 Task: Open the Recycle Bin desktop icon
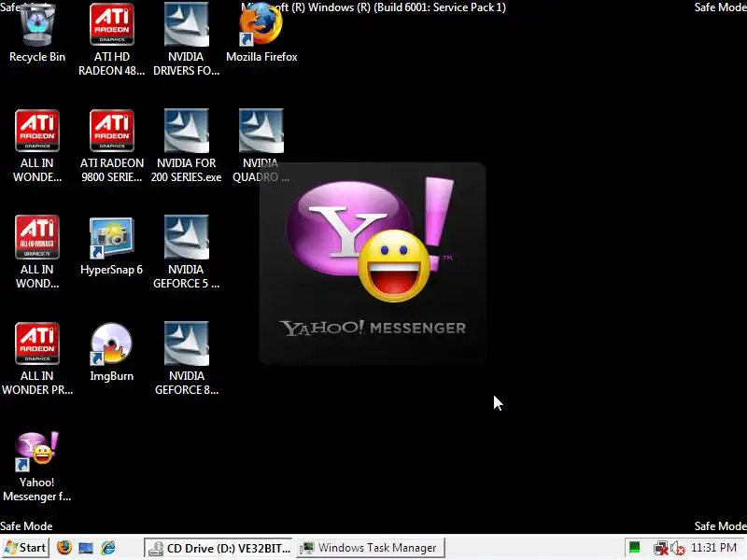coord(37,34)
